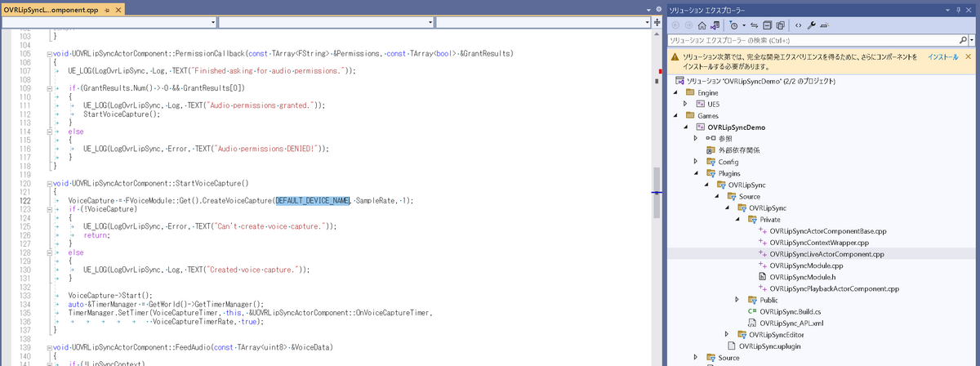This screenshot has width=980, height=366.
Task: Click the grayed Back arrow in Solution Explorer
Action: [675, 25]
